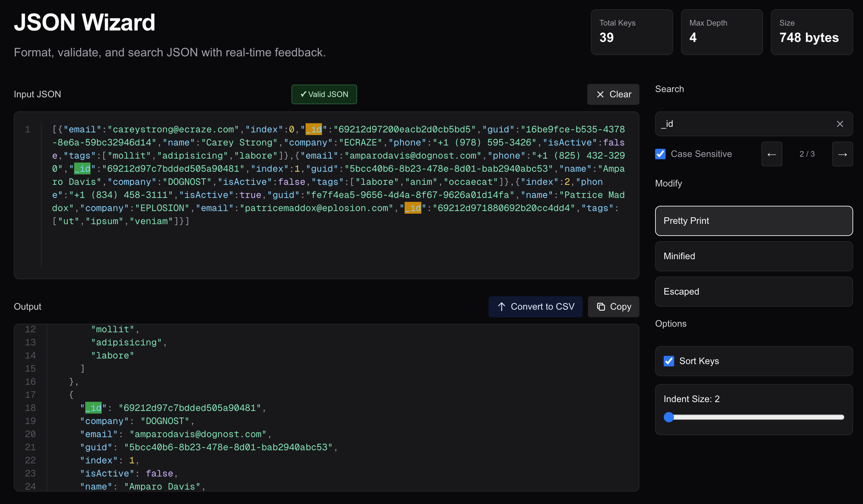Image resolution: width=863 pixels, height=504 pixels.
Task: Go to previous search match arrow
Action: tap(771, 154)
